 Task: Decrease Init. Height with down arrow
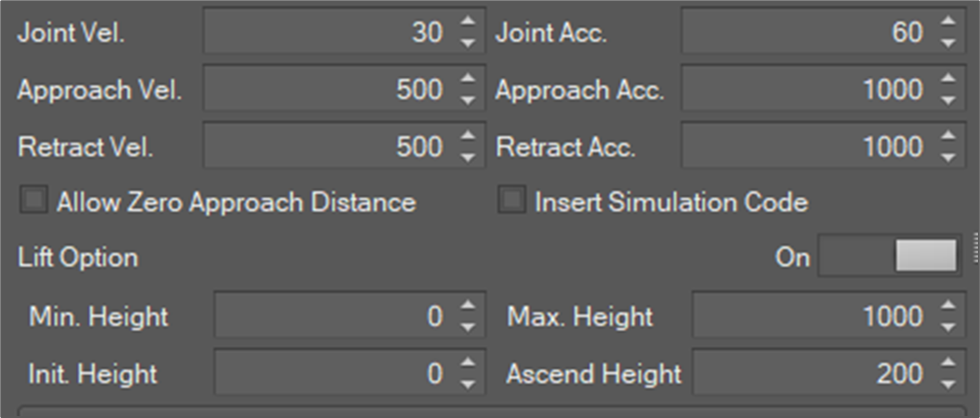(x=467, y=382)
